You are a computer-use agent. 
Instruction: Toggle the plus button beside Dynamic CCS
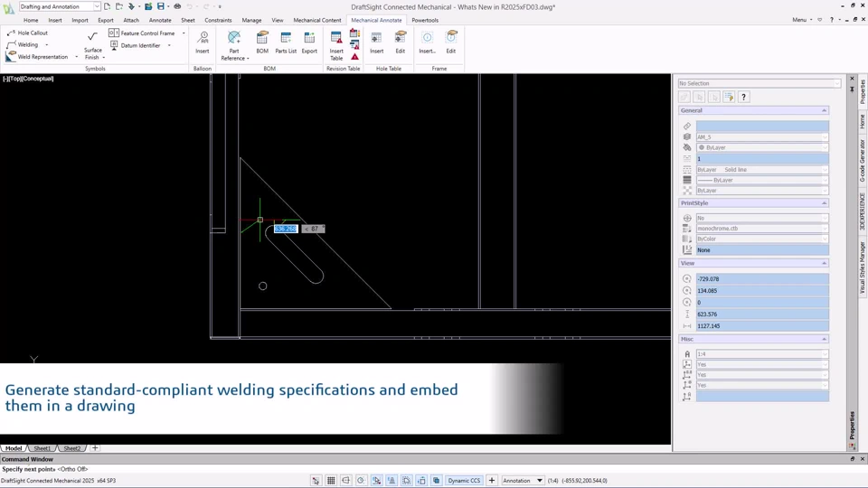[x=492, y=480]
